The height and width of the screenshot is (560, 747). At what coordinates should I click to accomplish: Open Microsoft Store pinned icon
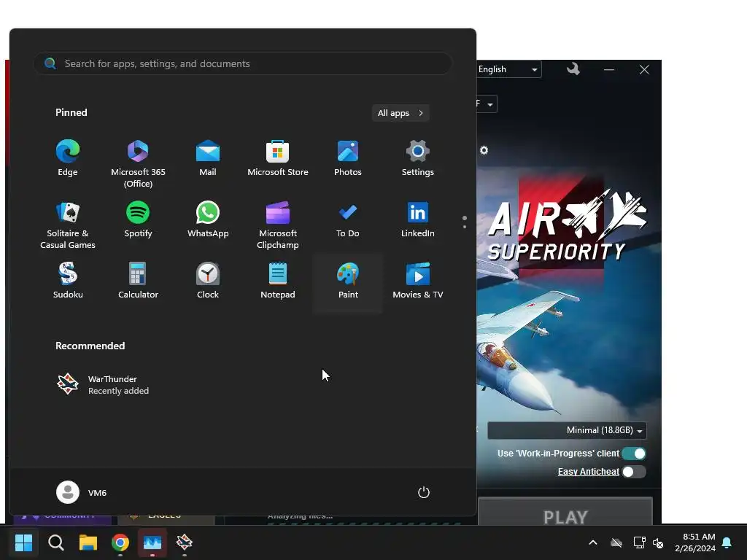[278, 158]
